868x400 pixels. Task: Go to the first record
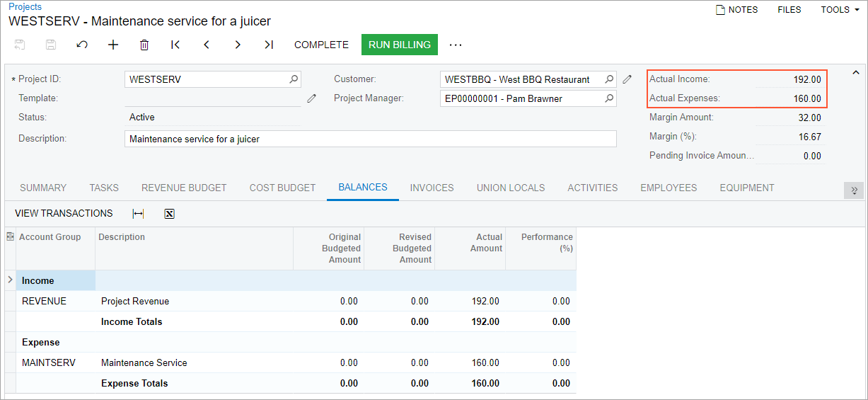(x=175, y=45)
